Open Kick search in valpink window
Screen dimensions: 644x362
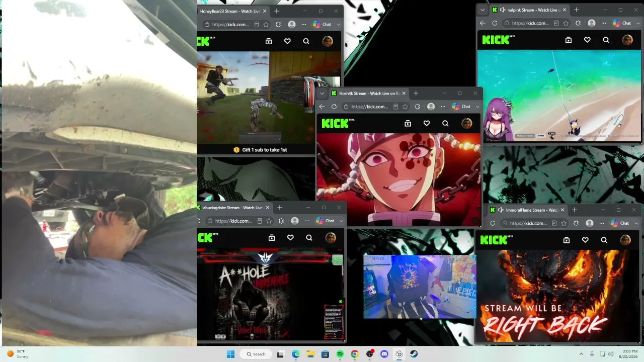[x=606, y=40]
